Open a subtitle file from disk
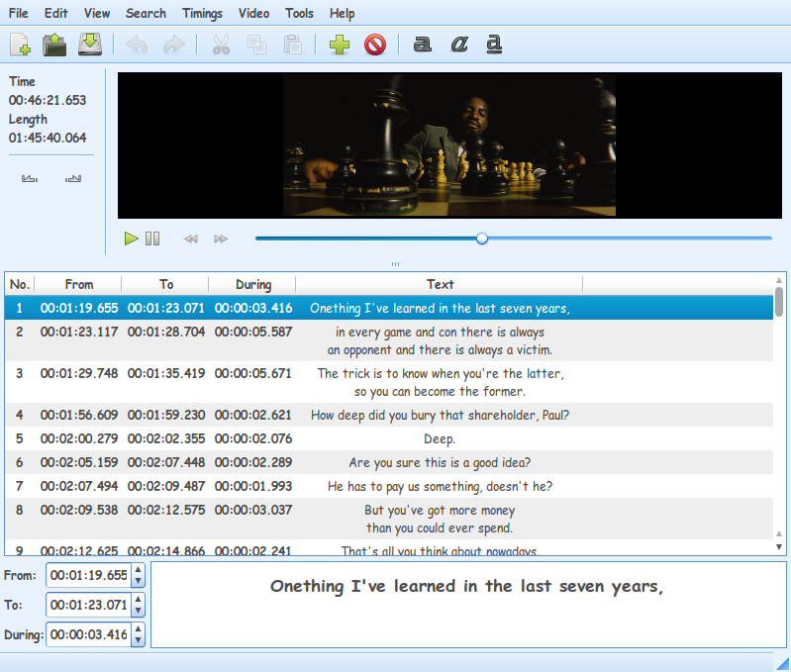Screen dimensions: 791x672 click(x=54, y=44)
